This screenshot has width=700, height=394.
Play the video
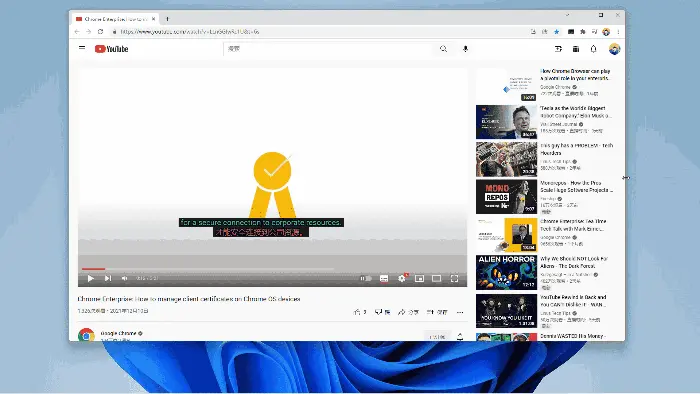[91, 278]
